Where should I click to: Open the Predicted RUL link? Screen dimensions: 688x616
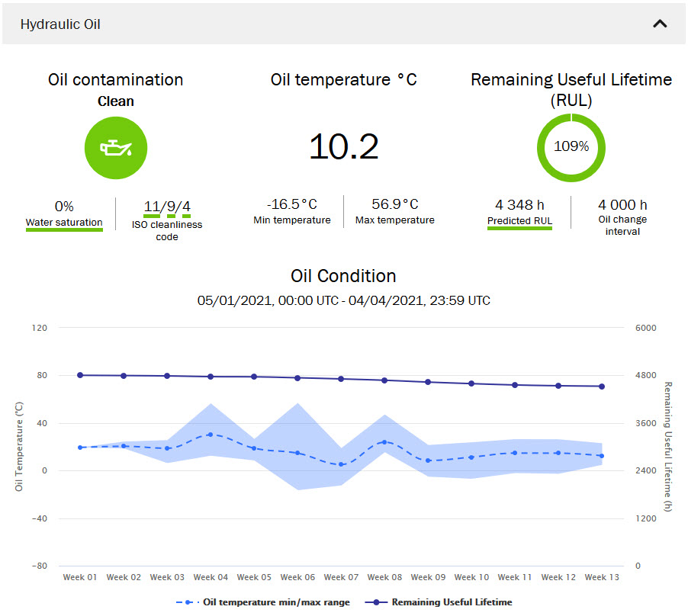[x=519, y=221]
